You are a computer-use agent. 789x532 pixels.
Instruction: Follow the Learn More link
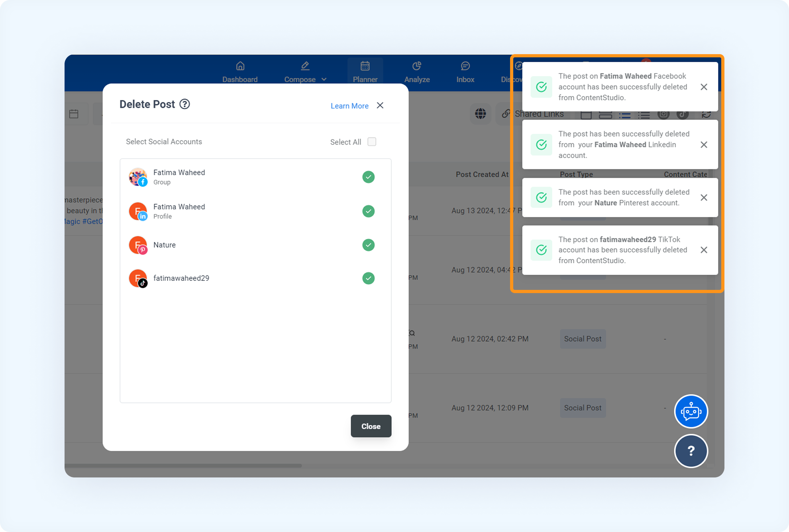tap(349, 106)
